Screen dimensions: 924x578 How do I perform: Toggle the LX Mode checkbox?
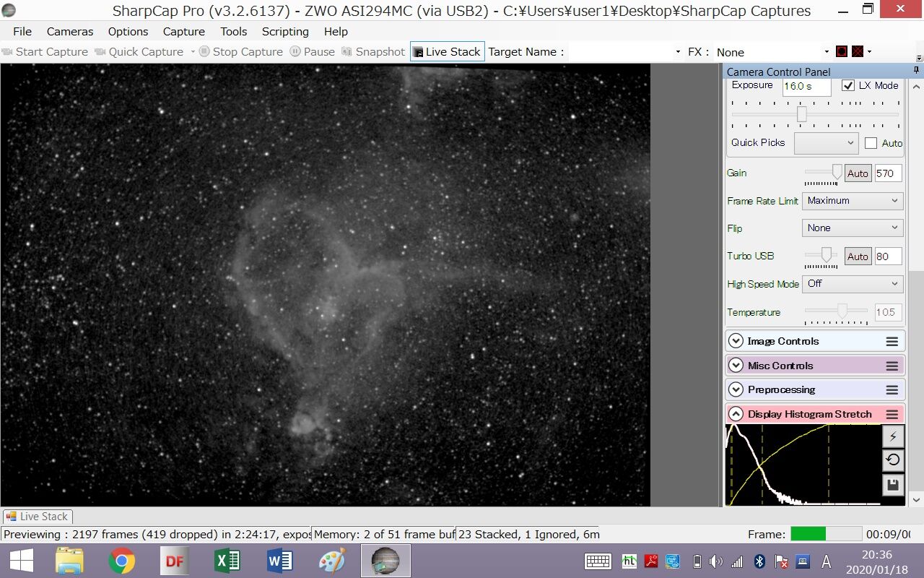pyautogui.click(x=848, y=85)
